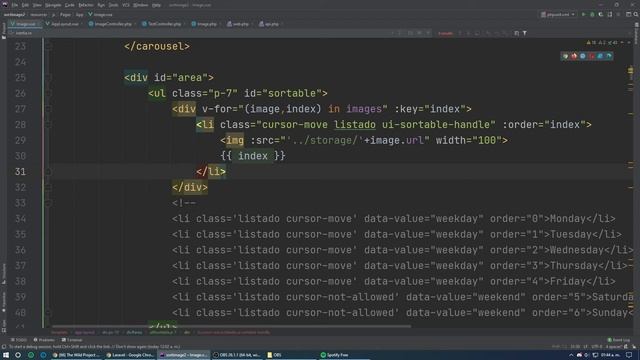640x360 pixels.
Task: Open the Refactor menu
Action: tap(86, 5)
